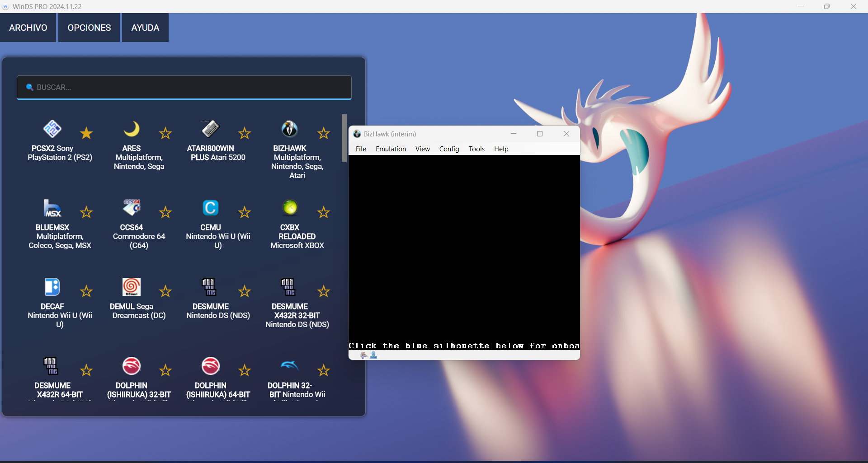Favorite BLUEMSX with its star

tap(86, 212)
